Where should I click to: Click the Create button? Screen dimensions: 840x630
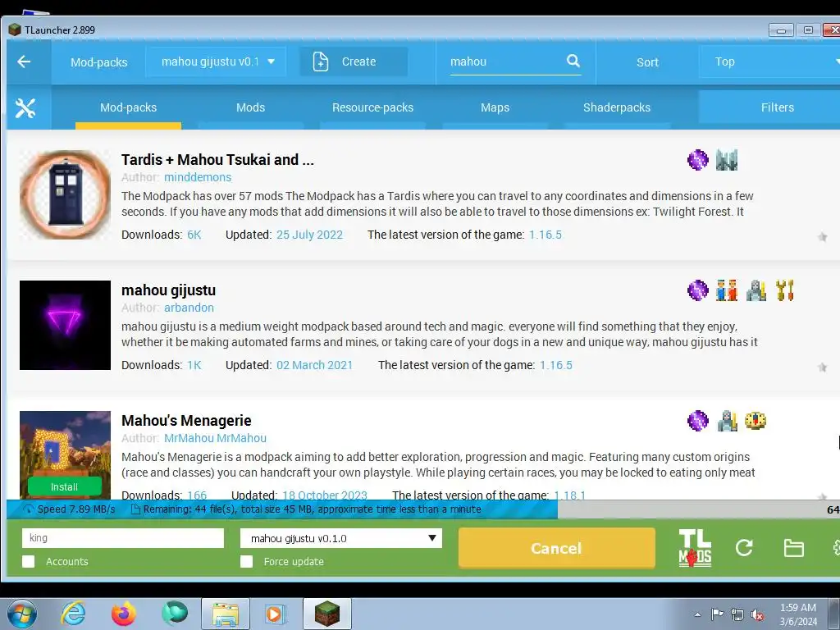click(x=354, y=62)
